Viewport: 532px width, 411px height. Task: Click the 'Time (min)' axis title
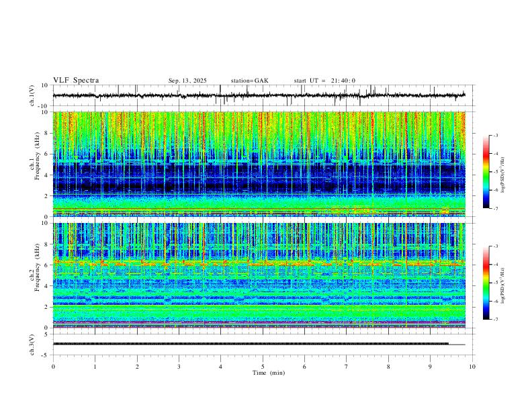point(269,373)
